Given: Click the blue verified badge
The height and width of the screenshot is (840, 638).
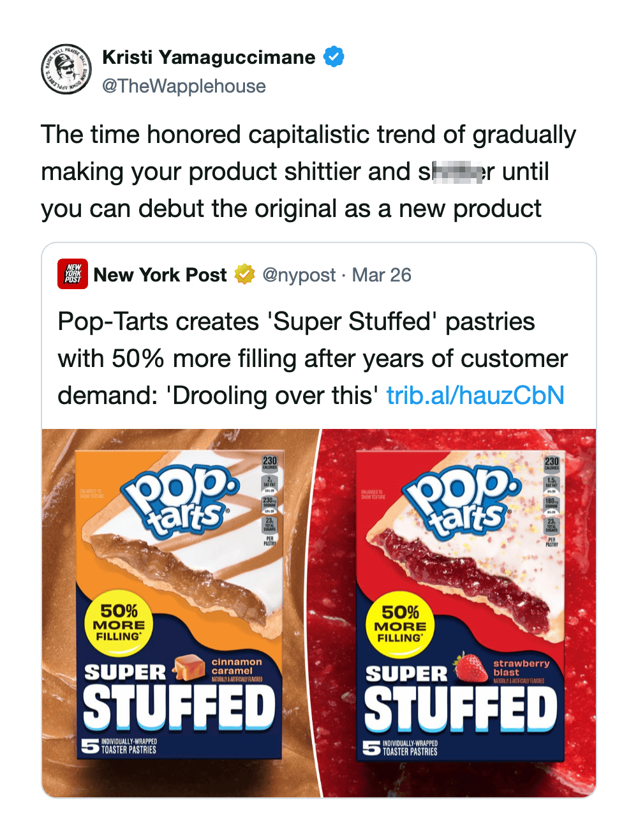Looking at the screenshot, I should (x=334, y=57).
